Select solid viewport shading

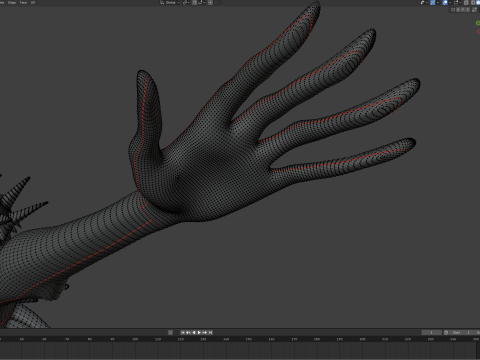(x=478, y=3)
